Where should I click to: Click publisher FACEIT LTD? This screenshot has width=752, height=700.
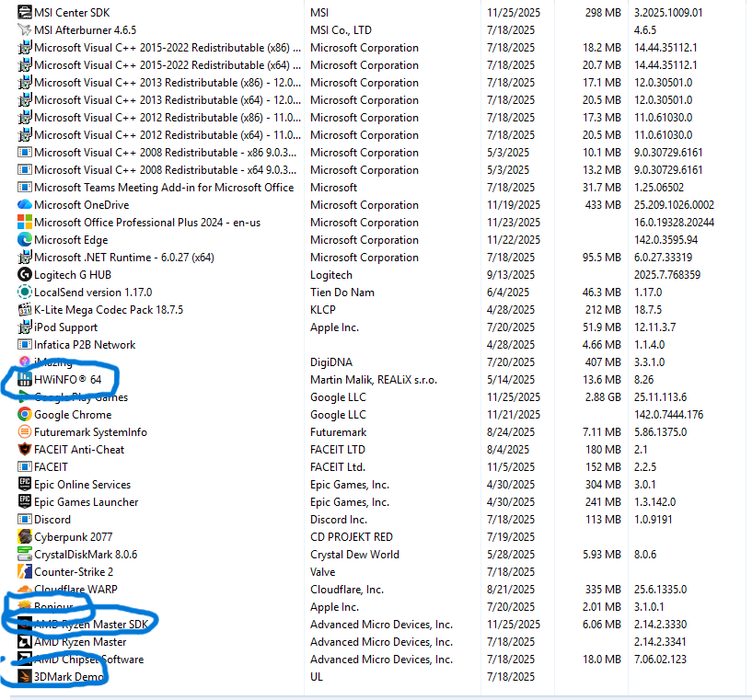point(338,450)
